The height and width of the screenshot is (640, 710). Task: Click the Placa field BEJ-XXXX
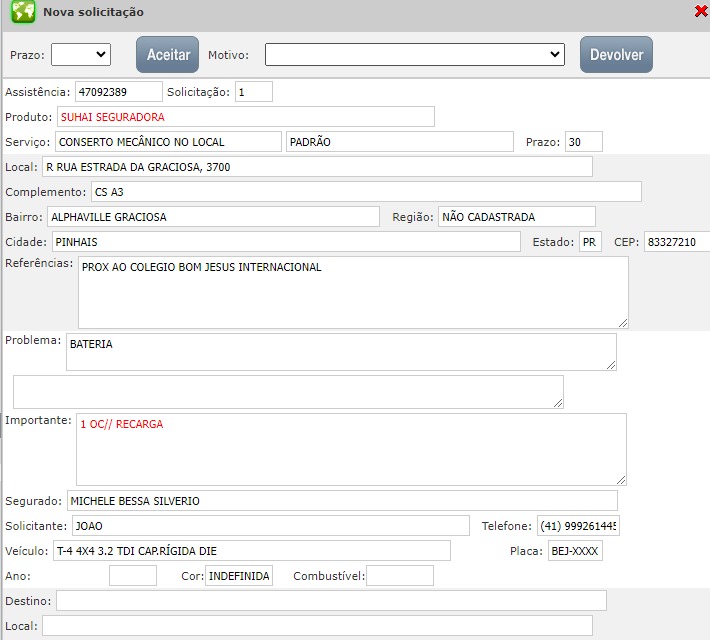coord(574,551)
